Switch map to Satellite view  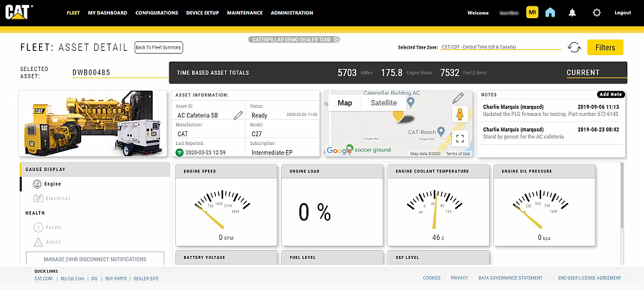click(384, 103)
